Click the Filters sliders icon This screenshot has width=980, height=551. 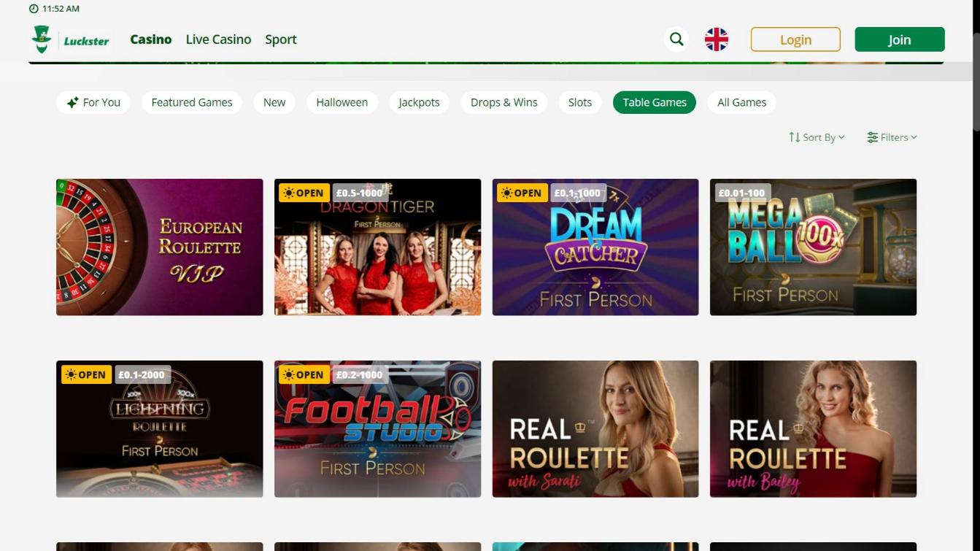872,137
